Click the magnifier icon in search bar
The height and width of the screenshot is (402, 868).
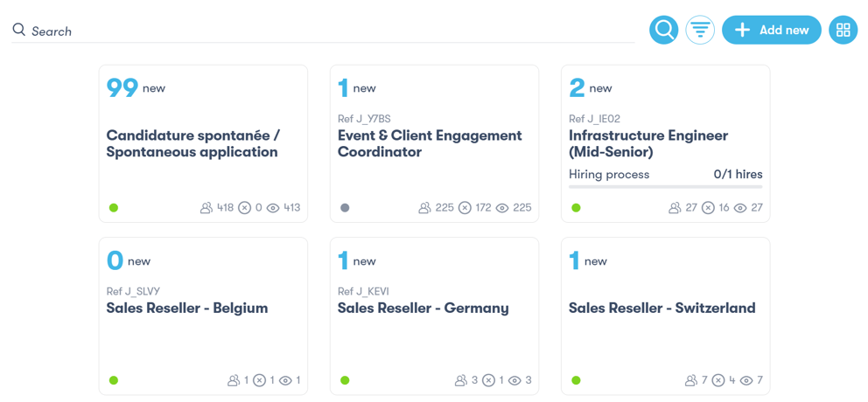coord(19,31)
